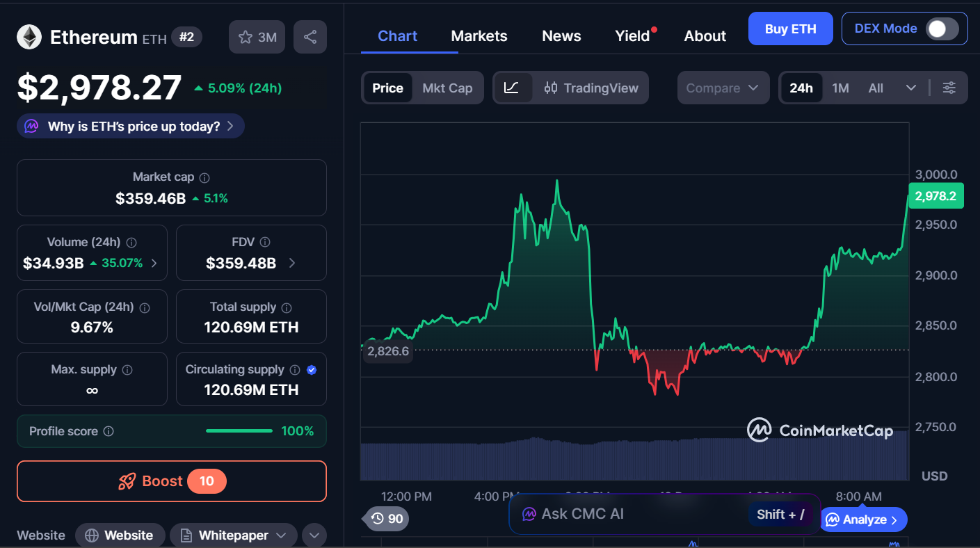This screenshot has height=548, width=980.
Task: Select the line chart icon
Action: 513,88
